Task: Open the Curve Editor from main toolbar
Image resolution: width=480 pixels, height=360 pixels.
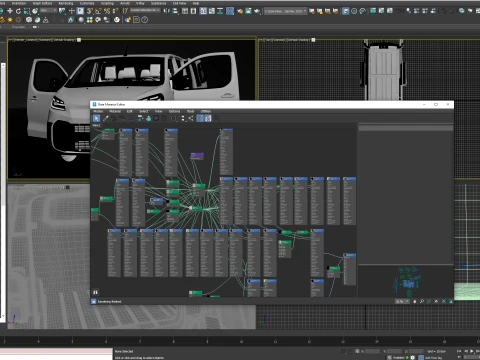Action: (212, 11)
